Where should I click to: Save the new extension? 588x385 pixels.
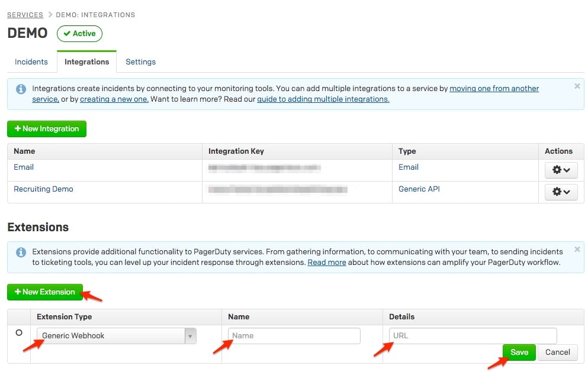pos(519,352)
